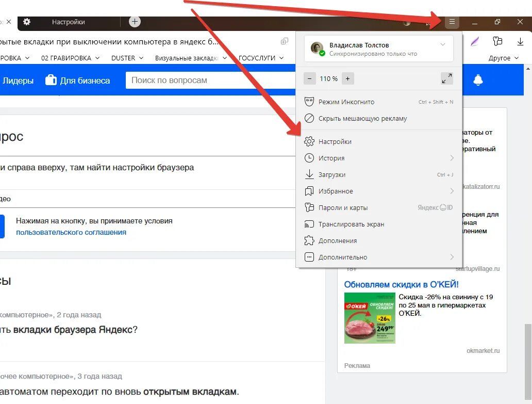This screenshot has height=404, width=532.
Task: Click the bookmark icon next to Избранное
Action: pyautogui.click(x=309, y=191)
